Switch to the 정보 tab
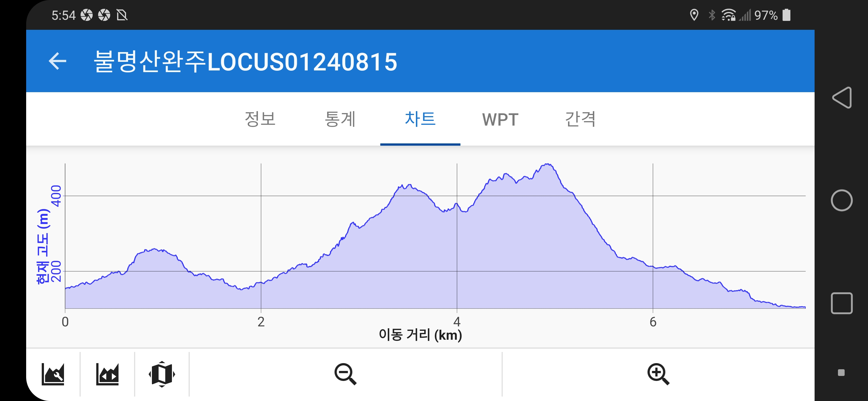The height and width of the screenshot is (401, 868). [x=260, y=119]
